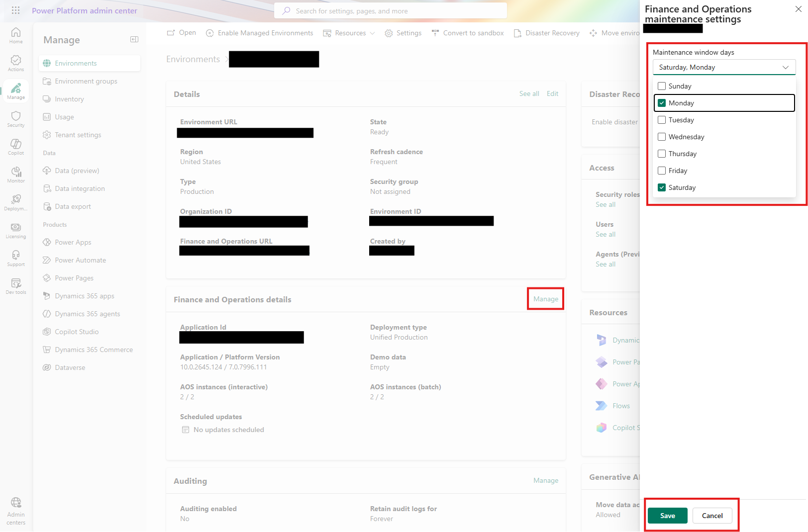Click Manage in Finance and Operations details

(x=546, y=299)
